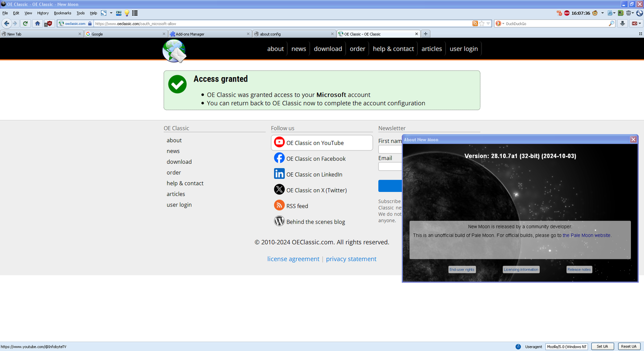Open the HD video dropdown button
Image resolution: width=644 pixels, height=351 pixels.
click(636, 23)
